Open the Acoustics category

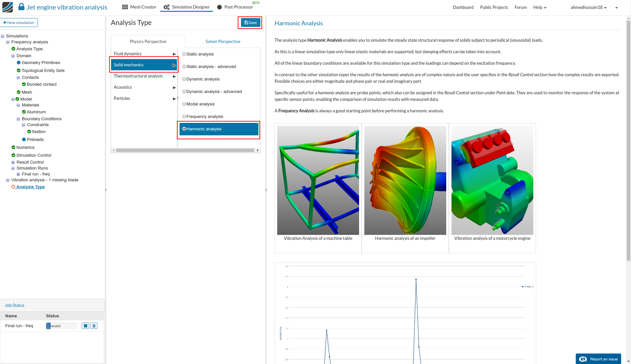(x=144, y=87)
